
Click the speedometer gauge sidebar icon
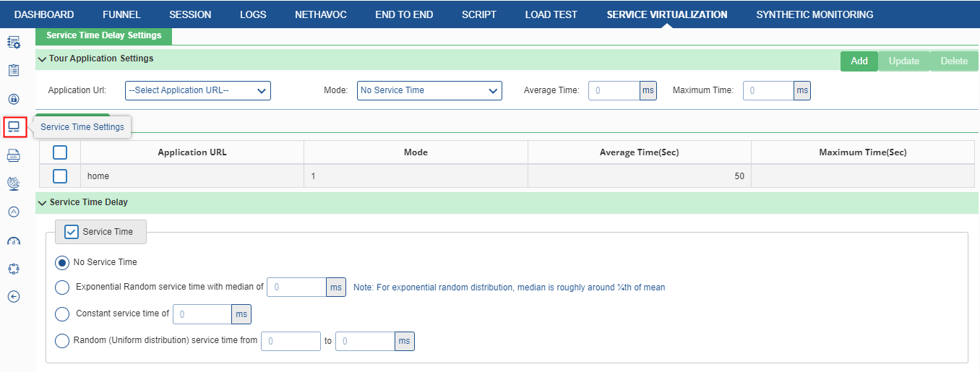click(x=13, y=241)
